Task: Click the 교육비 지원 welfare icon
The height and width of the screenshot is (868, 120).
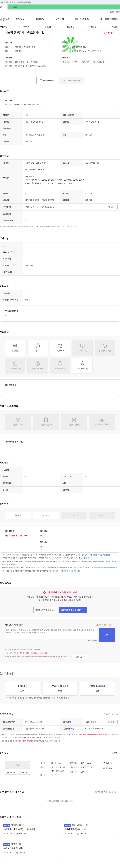Action: (82, 348)
